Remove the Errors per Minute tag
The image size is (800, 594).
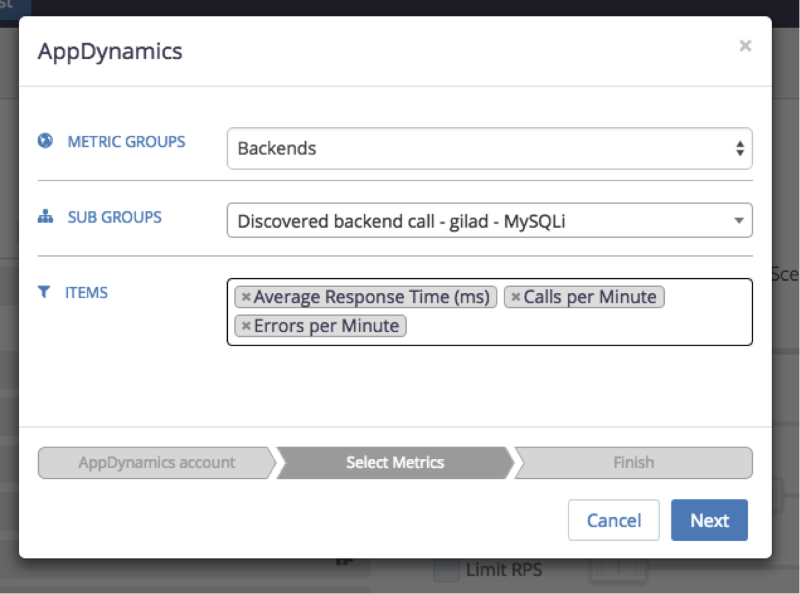pos(246,326)
